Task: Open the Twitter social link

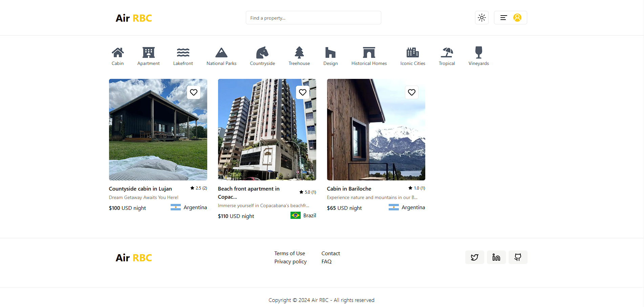Action: [x=474, y=257]
